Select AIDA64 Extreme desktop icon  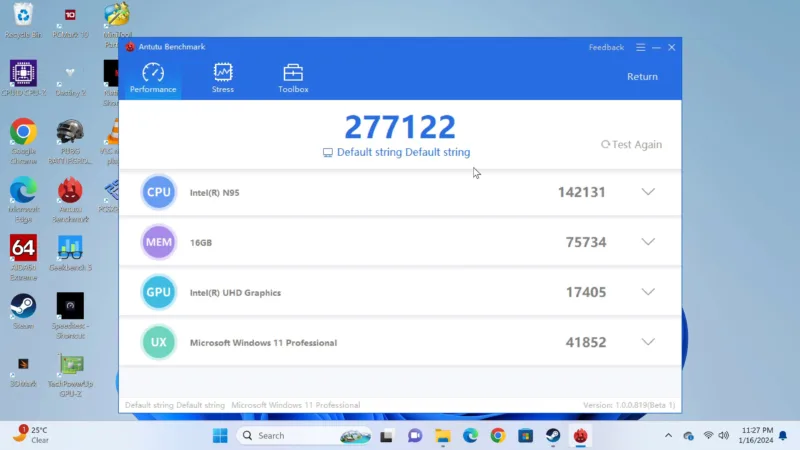[23, 253]
